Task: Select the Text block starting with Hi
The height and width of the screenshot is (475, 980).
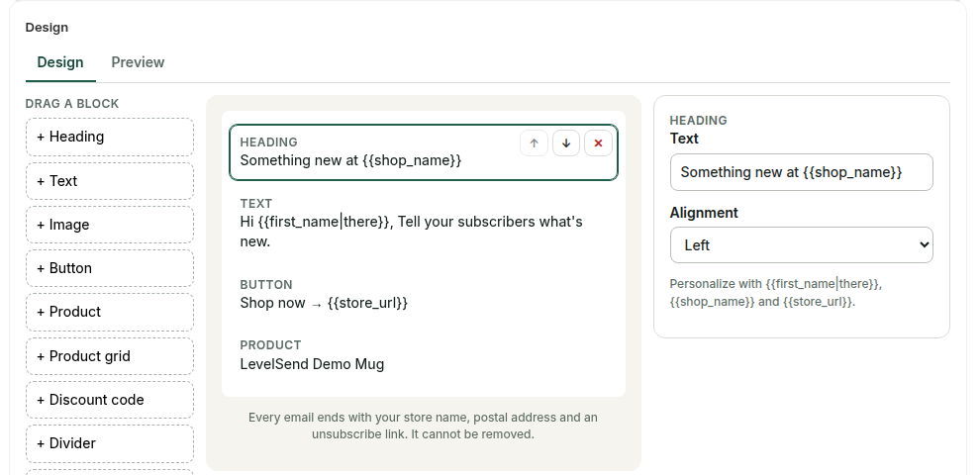Action: (423, 223)
